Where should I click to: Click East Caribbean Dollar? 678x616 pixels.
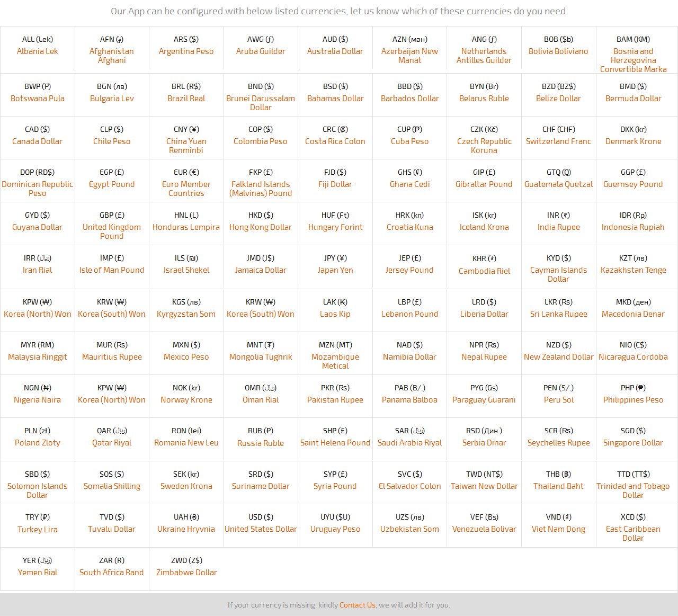[633, 533]
